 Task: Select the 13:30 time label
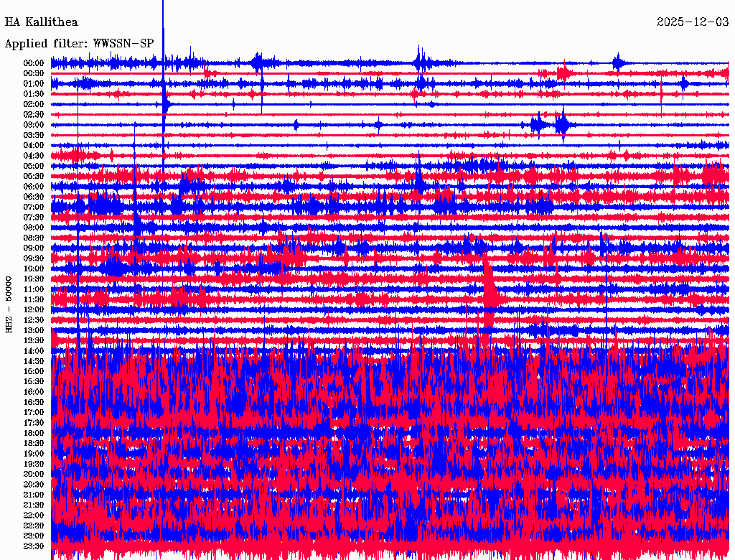tap(34, 340)
